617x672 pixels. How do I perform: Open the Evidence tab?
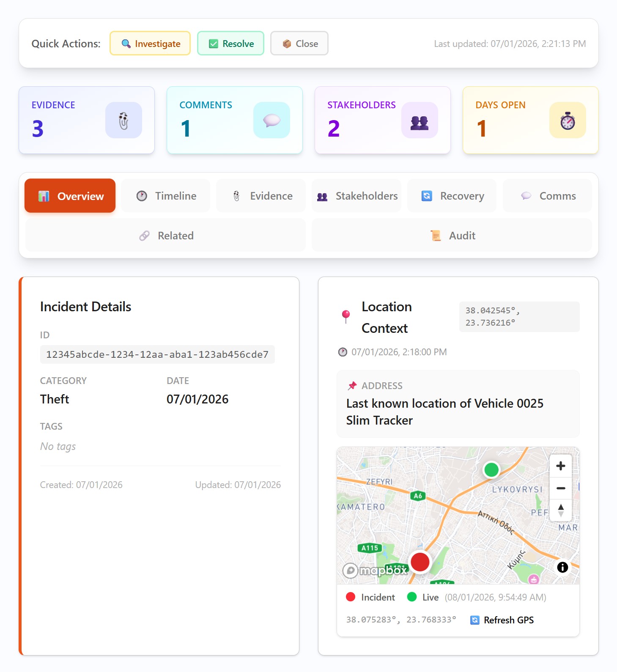pyautogui.click(x=261, y=196)
